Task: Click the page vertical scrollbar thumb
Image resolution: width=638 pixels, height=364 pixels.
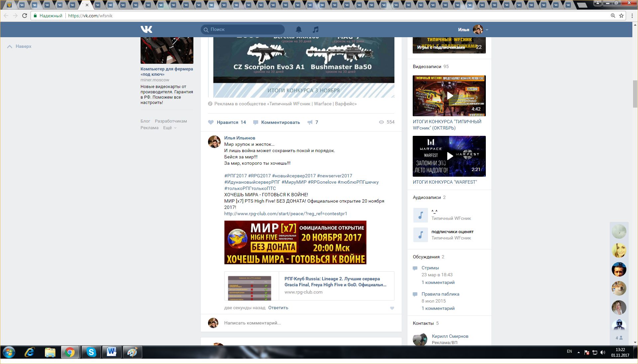Action: 635,94
